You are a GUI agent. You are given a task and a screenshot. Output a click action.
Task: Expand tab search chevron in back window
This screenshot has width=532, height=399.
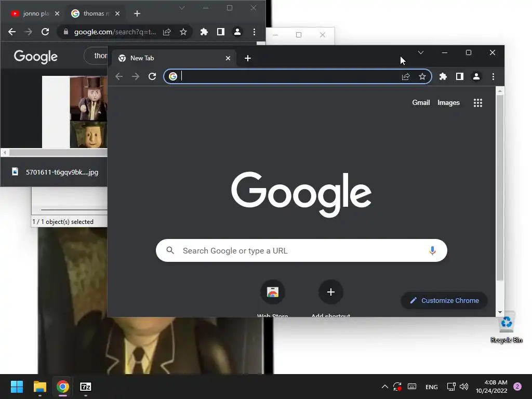tap(182, 8)
